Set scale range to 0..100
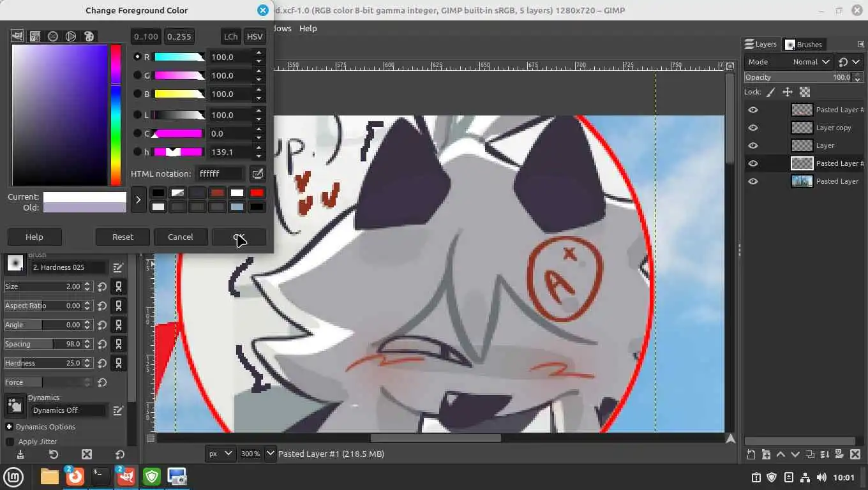 [146, 36]
